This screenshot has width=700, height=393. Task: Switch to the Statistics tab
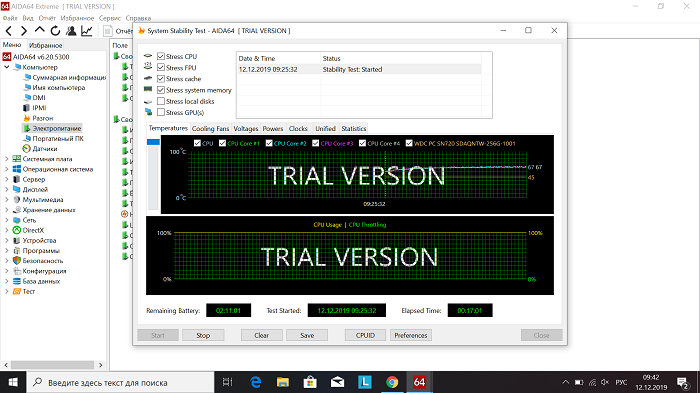coord(354,129)
